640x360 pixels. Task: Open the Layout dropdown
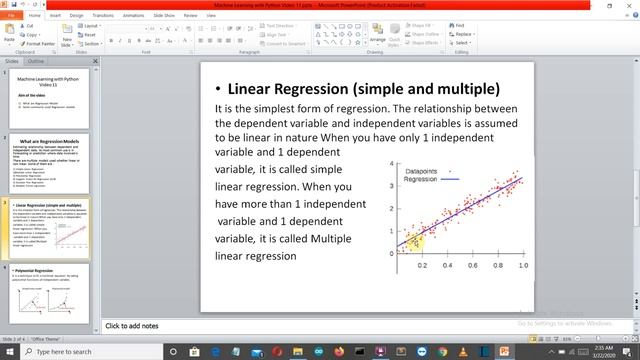89,26
